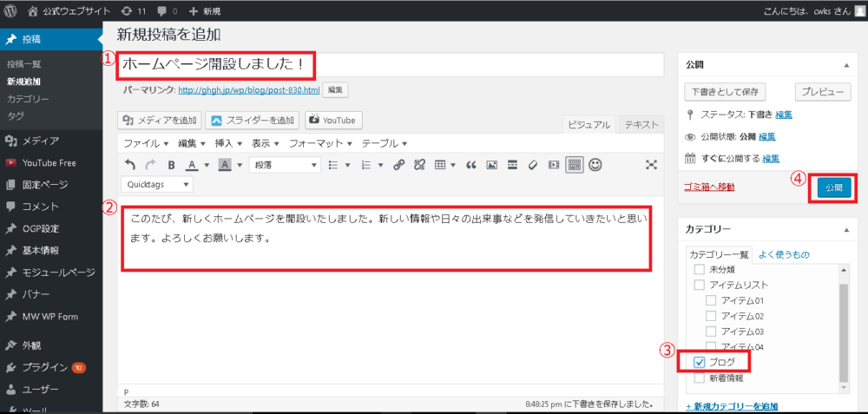Collapse the 公開 panel with its arrow
Viewport: 868px width, 414px height.
[x=845, y=65]
